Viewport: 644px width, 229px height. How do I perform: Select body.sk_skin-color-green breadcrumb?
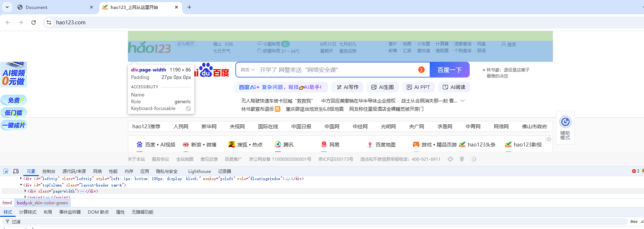[x=43, y=203]
